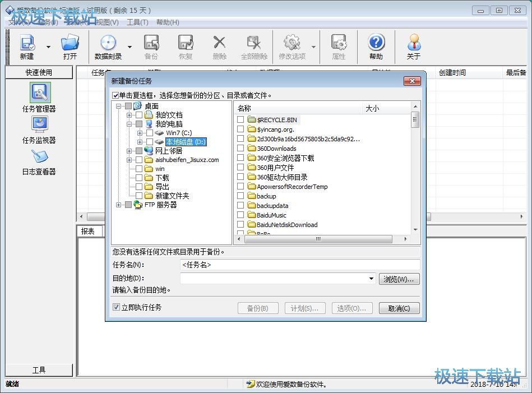The height and width of the screenshot is (393, 532).
Task: Open the 帮助 help question-mark icon
Action: (x=376, y=43)
